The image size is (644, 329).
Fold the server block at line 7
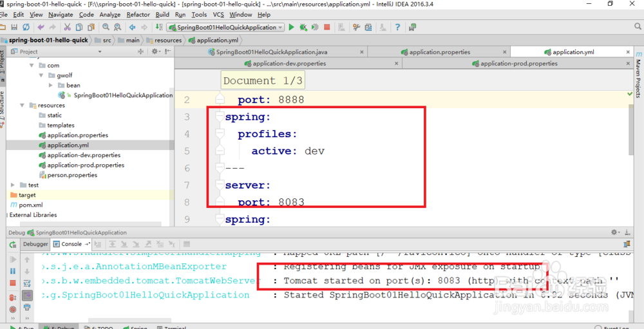(x=220, y=185)
